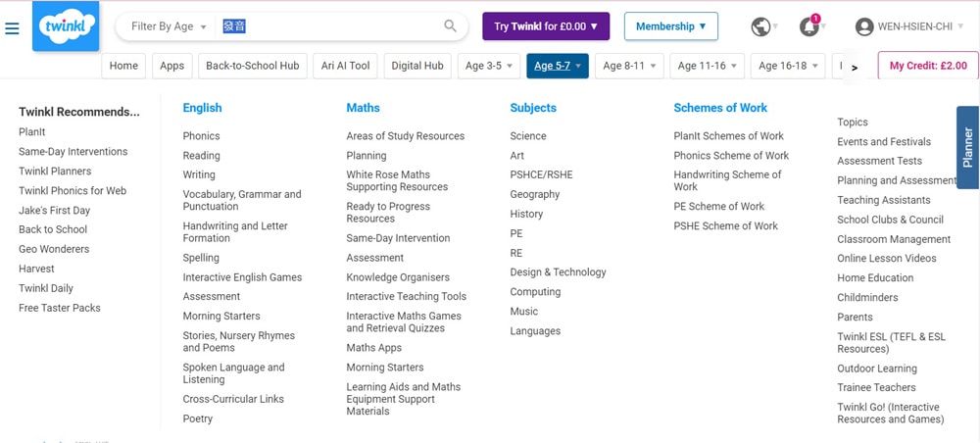Click the nav scroll right arrow
Screen dimensions: 980x443
(x=855, y=67)
